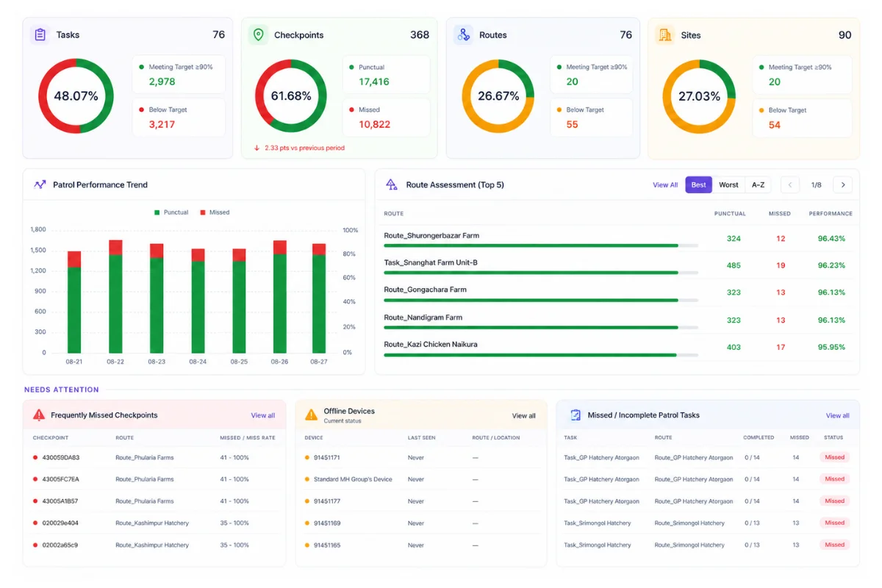The height and width of the screenshot is (588, 882).
Task: Sort routes by A–Z
Action: pyautogui.click(x=758, y=184)
